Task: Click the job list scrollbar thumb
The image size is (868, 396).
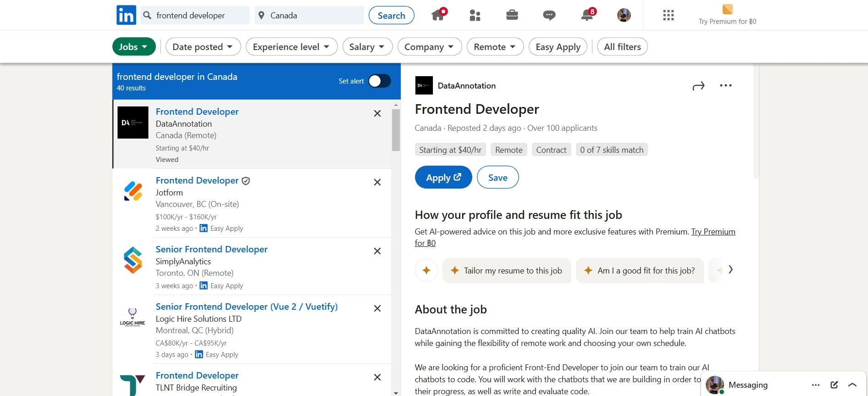Action: 396,130
